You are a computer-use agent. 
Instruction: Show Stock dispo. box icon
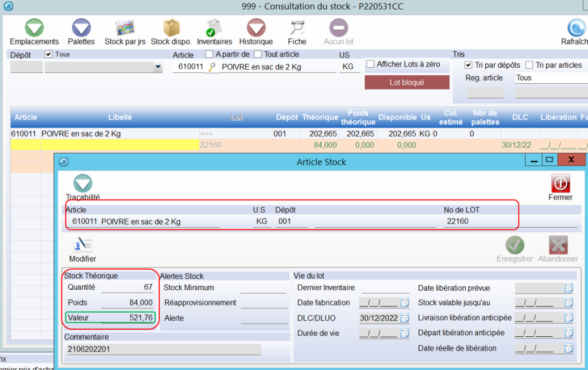(171, 28)
